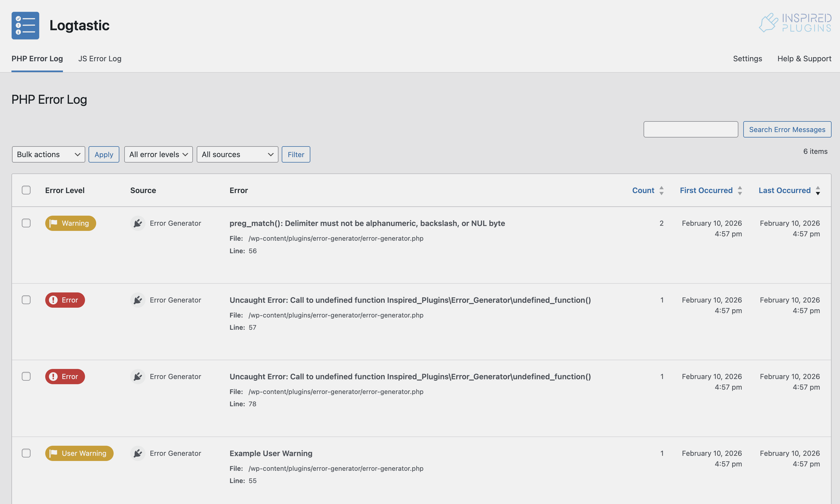Image resolution: width=840 pixels, height=504 pixels.
Task: Toggle the select-all checkbox in header
Action: 26,190
